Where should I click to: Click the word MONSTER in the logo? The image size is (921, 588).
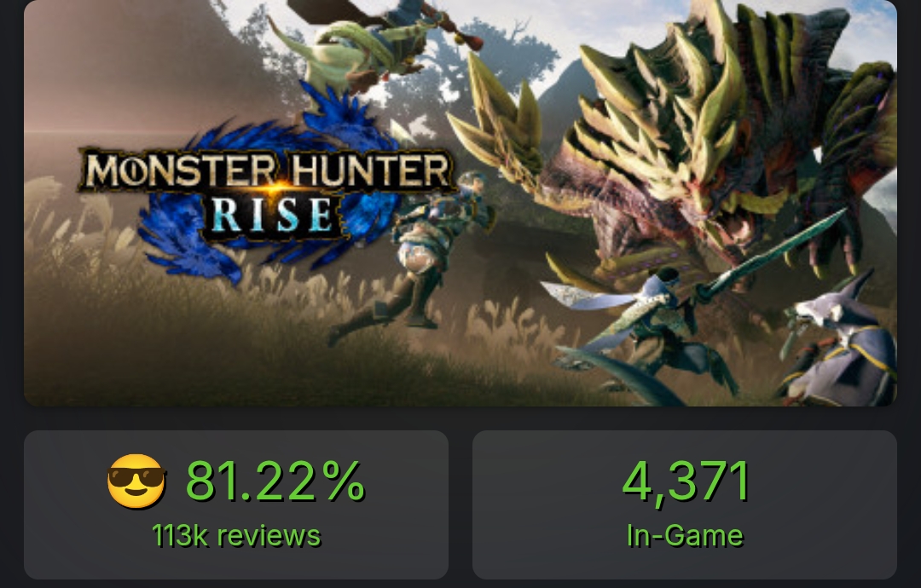pyautogui.click(x=181, y=170)
